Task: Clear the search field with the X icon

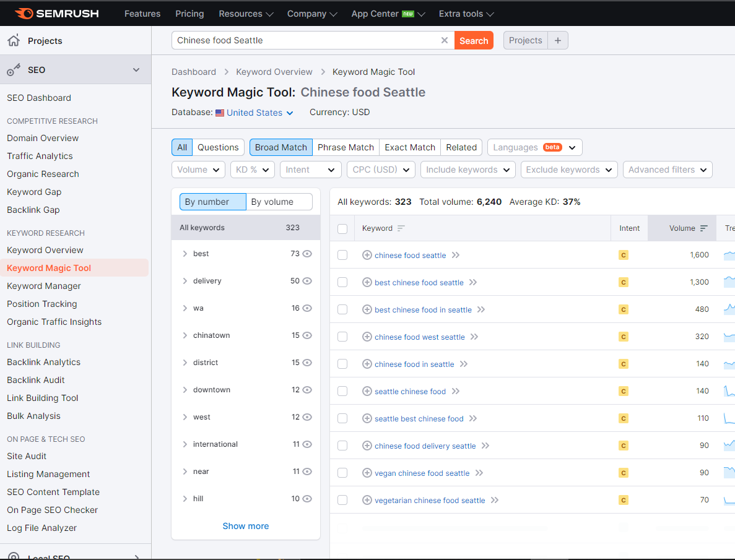Action: coord(445,40)
